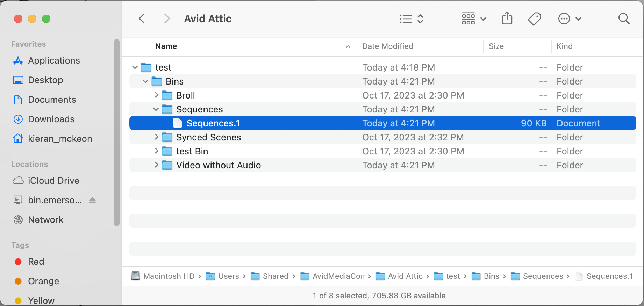Click Sequences.1 in the path bar
This screenshot has height=306, width=644.
point(604,276)
